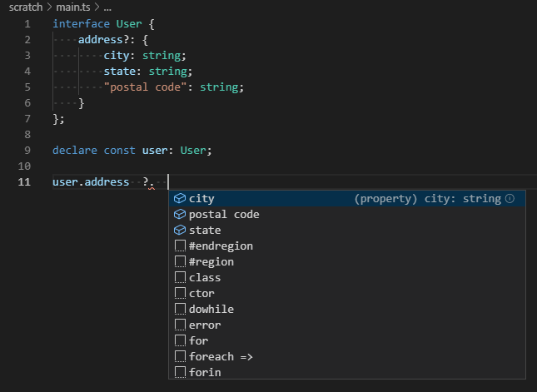
Task: Select the dowhile snippet suggestion
Action: click(x=347, y=309)
